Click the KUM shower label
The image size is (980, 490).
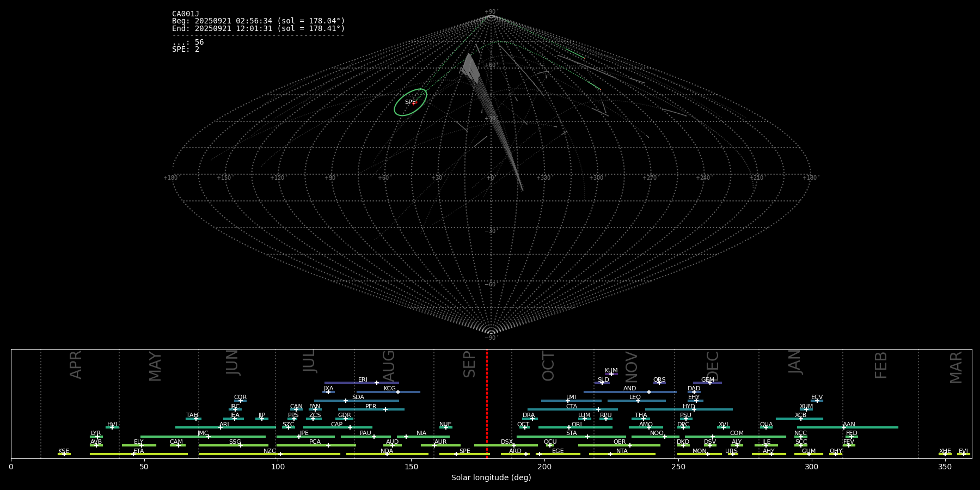click(611, 370)
